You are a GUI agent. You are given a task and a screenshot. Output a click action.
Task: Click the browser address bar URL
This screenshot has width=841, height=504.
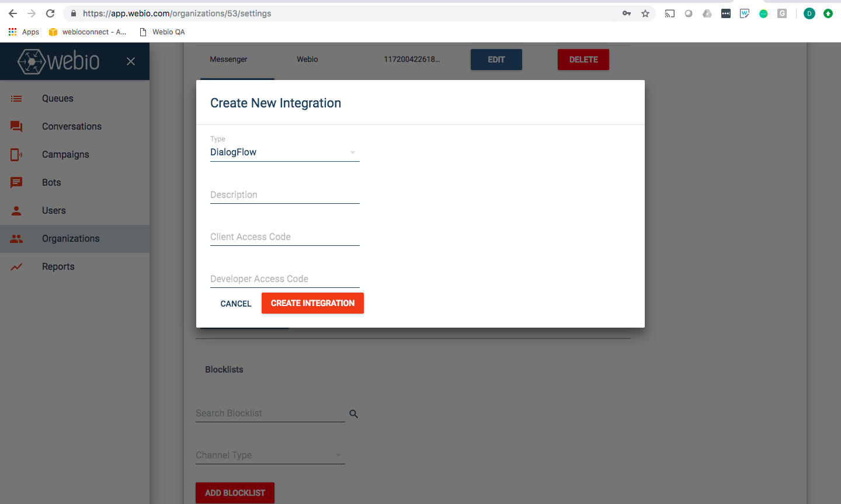(x=177, y=13)
